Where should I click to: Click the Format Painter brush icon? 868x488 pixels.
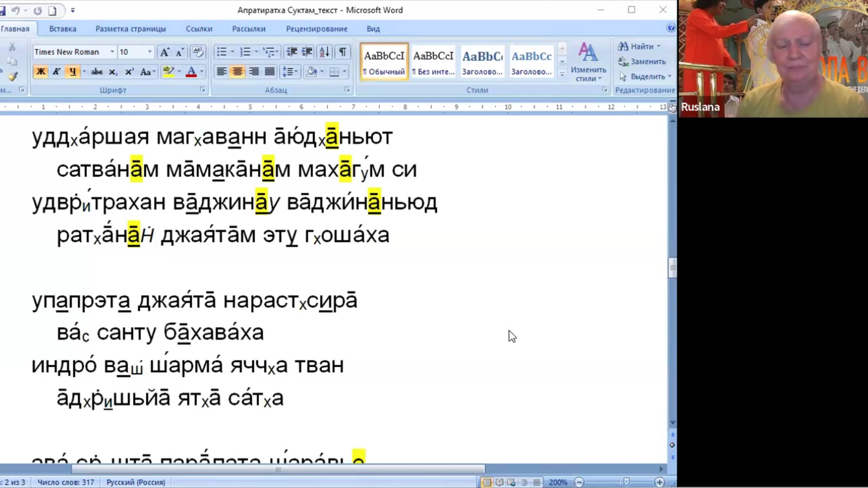13,77
